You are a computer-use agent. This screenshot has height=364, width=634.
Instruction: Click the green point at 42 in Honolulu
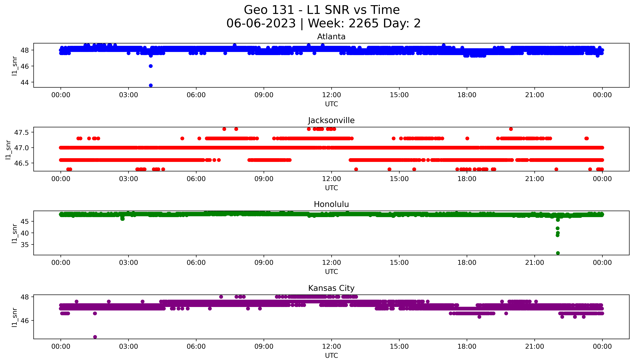557,228
